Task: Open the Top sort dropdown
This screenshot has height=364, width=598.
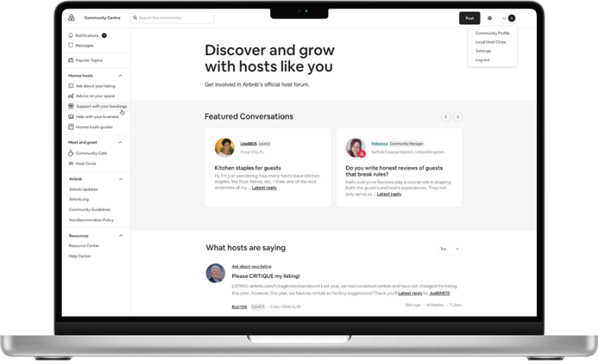Action: click(450, 249)
